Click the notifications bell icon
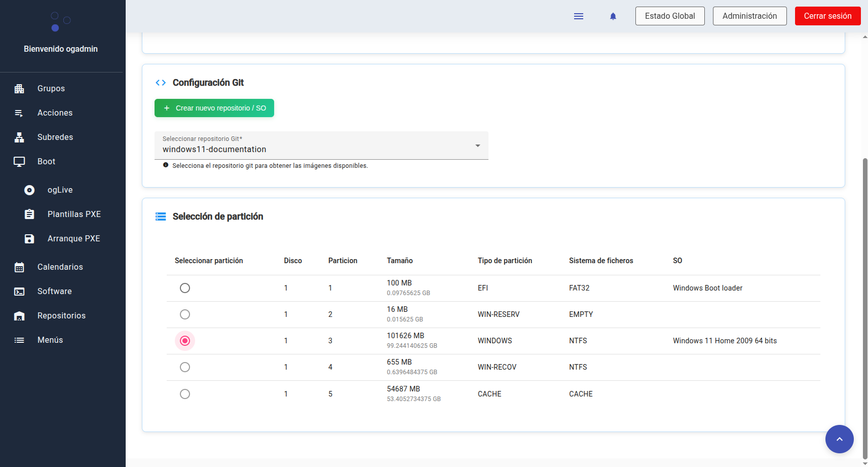Viewport: 868px width, 467px height. 613,16
